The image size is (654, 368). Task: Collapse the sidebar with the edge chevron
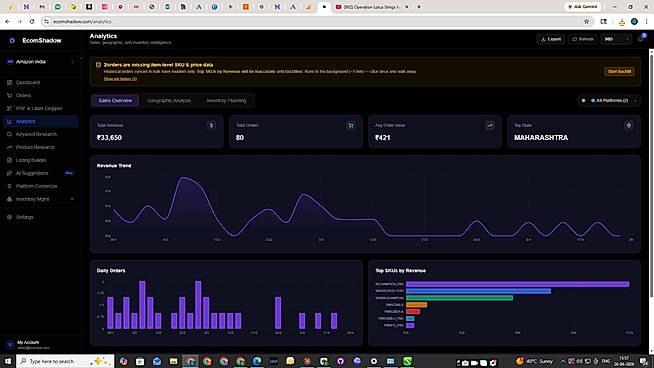click(81, 59)
